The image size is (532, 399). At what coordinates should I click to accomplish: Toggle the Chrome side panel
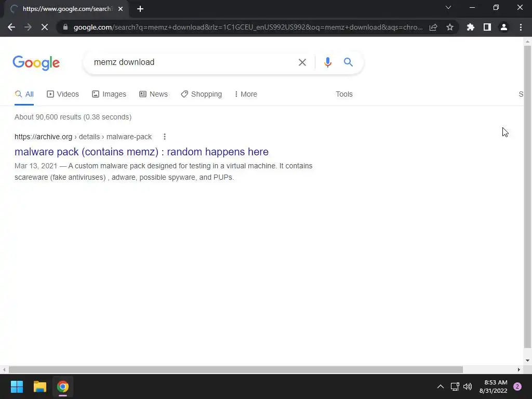click(487, 27)
